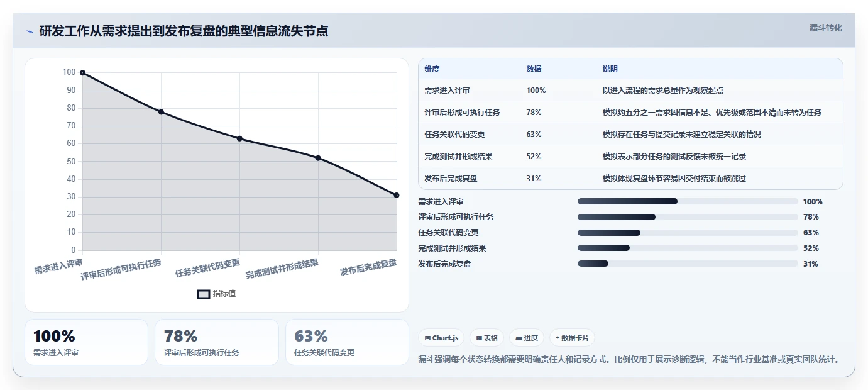The width and height of the screenshot is (868, 390).
Task: Click the Chart.js chip icon
Action: 427,338
